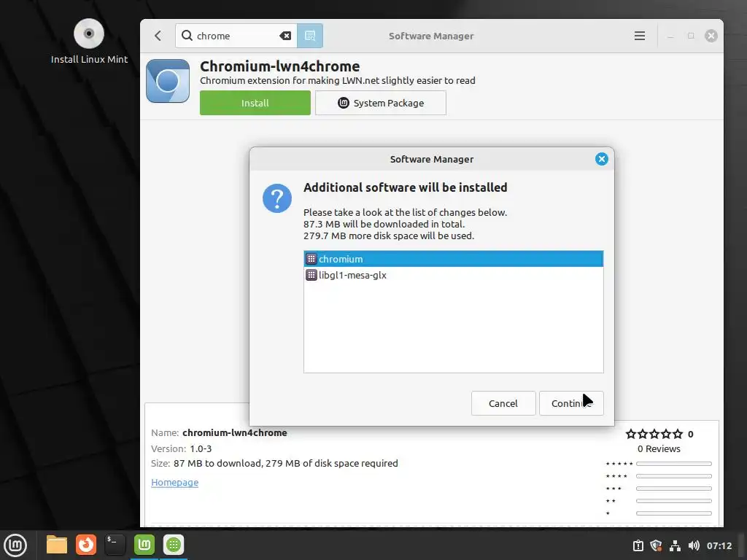747x560 pixels.
Task: Clear the chrome search text
Action: tap(285, 36)
